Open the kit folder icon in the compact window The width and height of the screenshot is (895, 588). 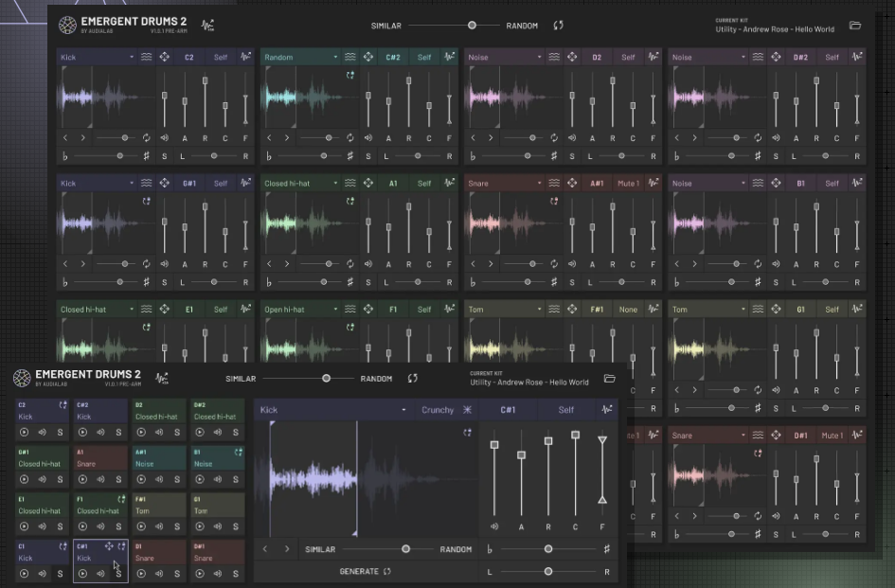coord(610,379)
